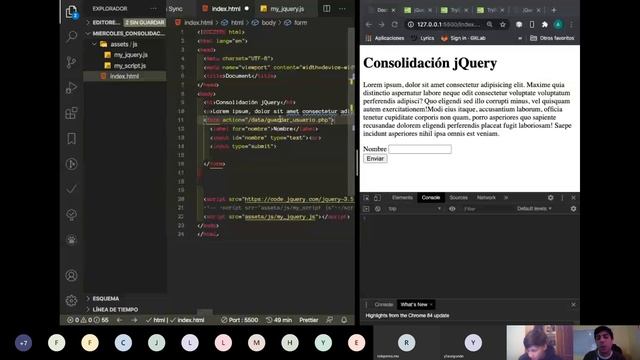Click the Enviar submit button
This screenshot has height=360, width=640.
tap(375, 158)
